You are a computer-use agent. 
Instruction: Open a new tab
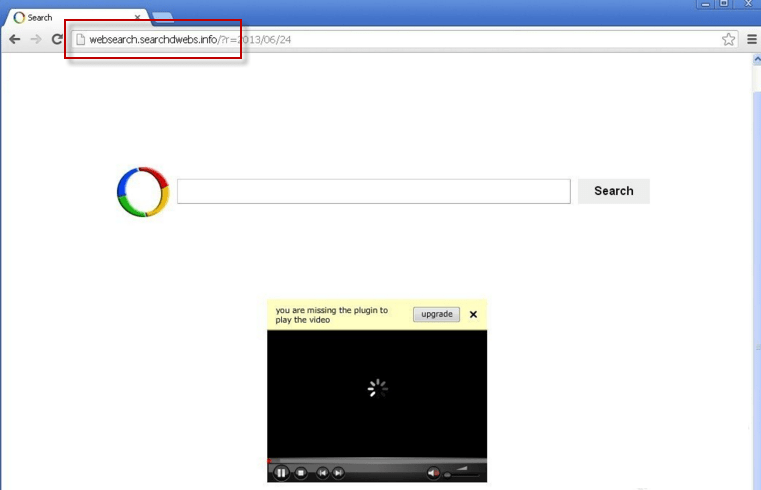click(x=163, y=18)
